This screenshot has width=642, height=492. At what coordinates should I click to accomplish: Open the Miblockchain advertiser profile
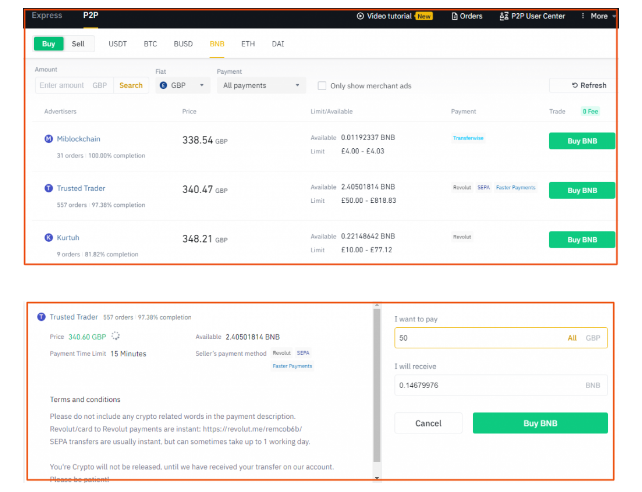coord(79,139)
